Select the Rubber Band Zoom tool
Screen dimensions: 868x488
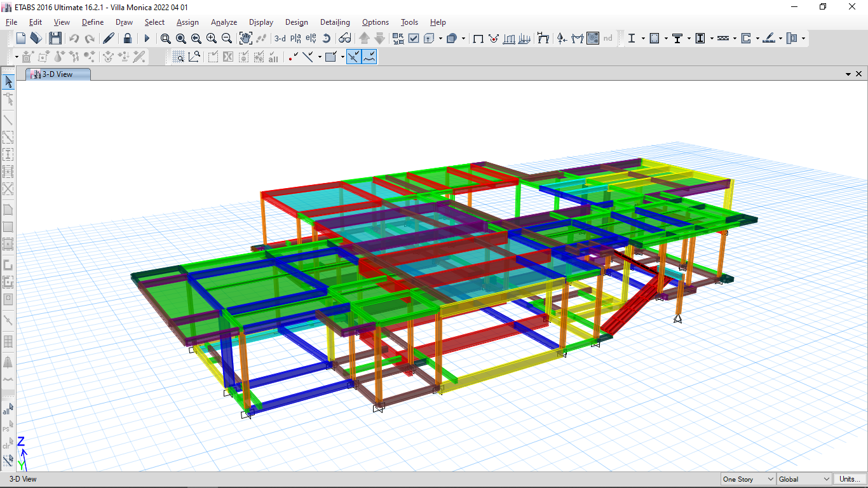(165, 38)
